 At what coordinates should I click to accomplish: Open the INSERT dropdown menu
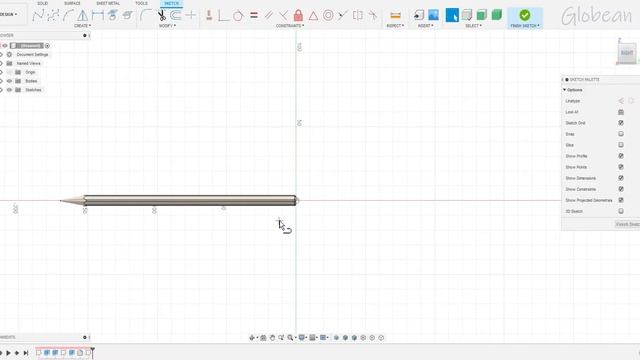426,26
